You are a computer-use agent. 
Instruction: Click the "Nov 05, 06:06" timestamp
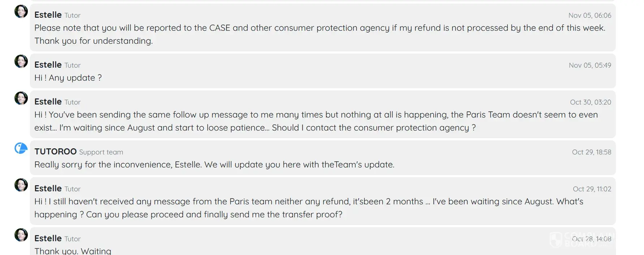pos(589,16)
